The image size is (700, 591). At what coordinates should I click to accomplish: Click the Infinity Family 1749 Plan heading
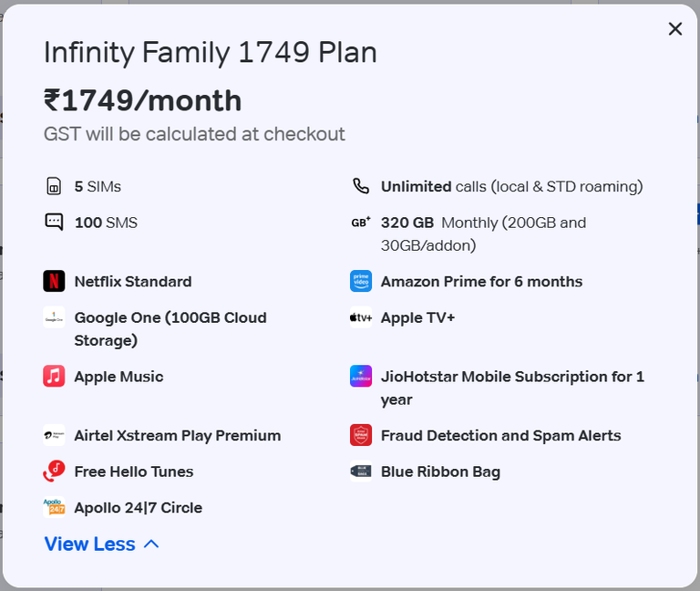(x=211, y=53)
